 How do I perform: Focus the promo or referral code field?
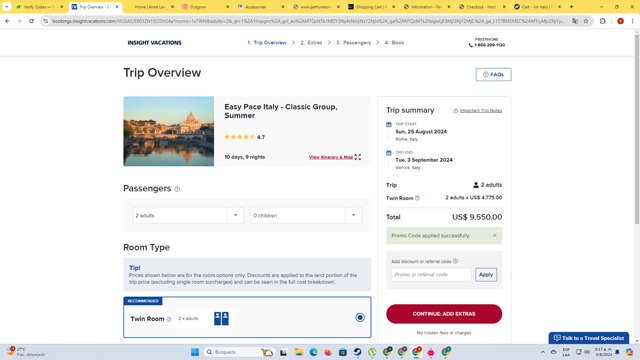431,275
